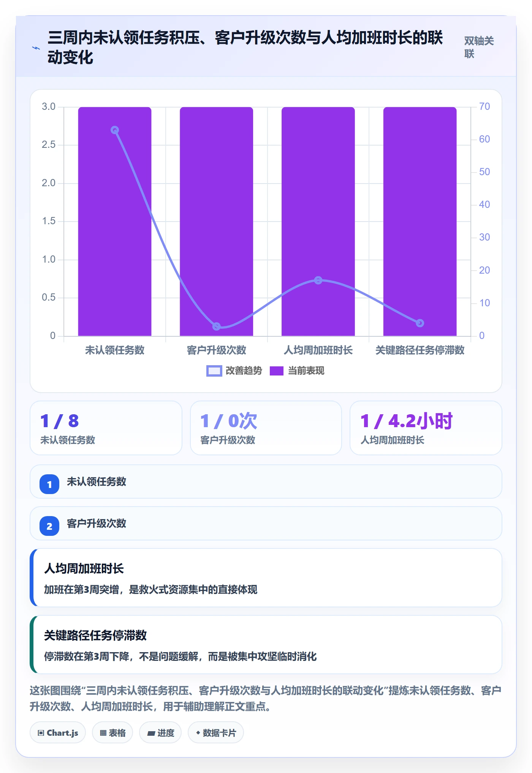Select the 数据卡片 tag
The width and height of the screenshot is (532, 773).
tap(216, 733)
